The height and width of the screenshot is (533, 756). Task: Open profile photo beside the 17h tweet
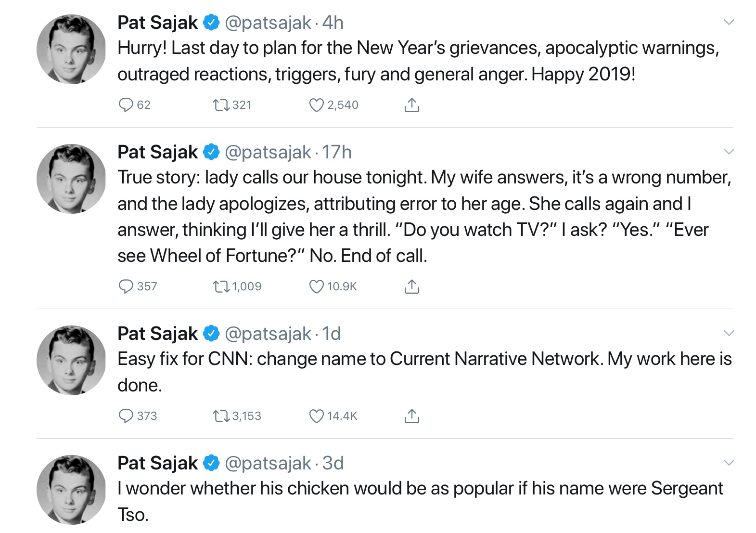click(71, 179)
